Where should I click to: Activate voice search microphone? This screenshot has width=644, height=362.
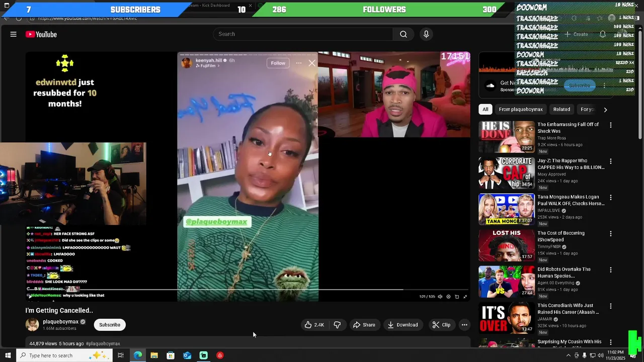426,34
